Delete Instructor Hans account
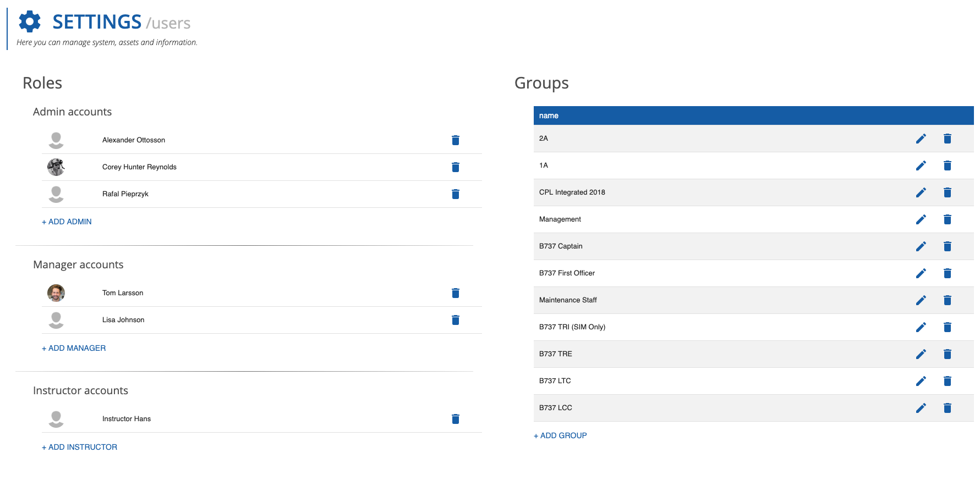This screenshot has width=980, height=480. click(x=456, y=419)
